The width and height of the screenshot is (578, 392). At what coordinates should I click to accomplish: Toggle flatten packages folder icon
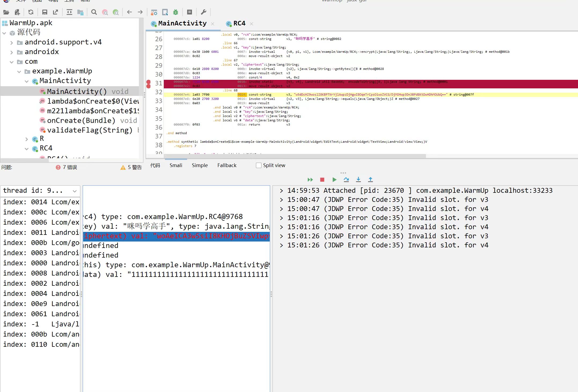[80, 12]
